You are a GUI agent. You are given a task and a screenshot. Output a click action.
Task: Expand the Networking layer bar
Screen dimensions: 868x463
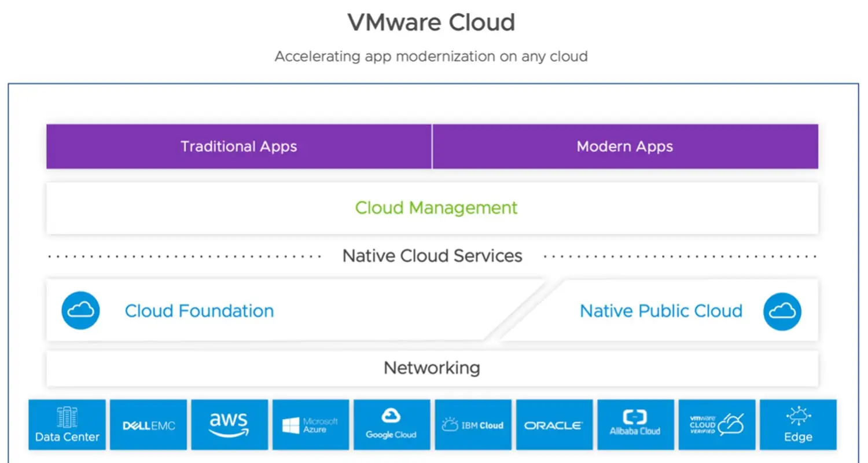tap(432, 368)
